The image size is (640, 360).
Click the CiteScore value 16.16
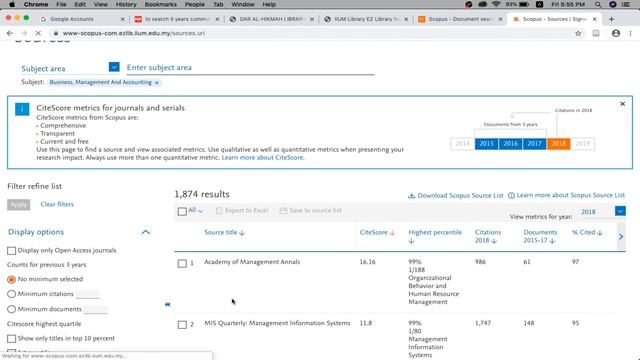367,262
